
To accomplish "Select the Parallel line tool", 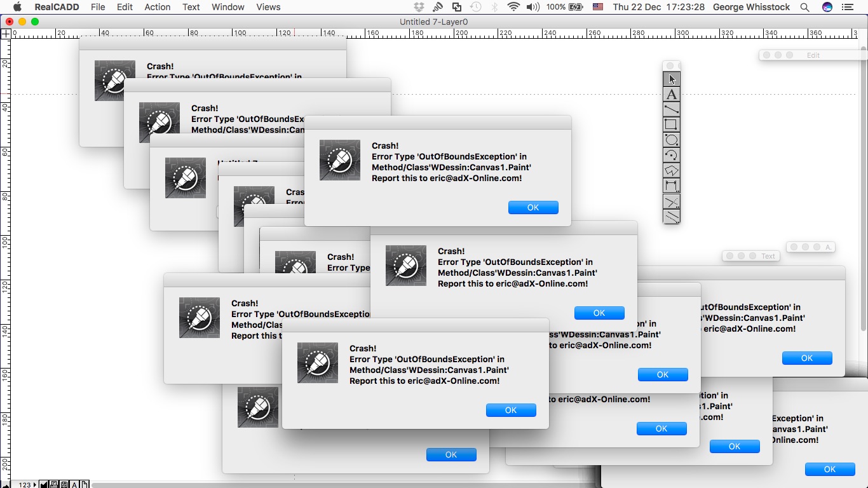I will pos(672,217).
